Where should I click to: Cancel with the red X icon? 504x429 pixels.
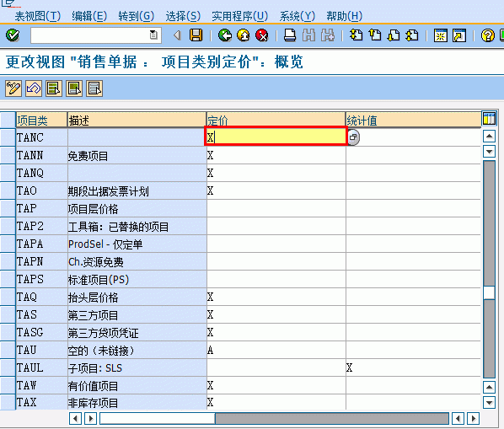pyautogui.click(x=262, y=35)
